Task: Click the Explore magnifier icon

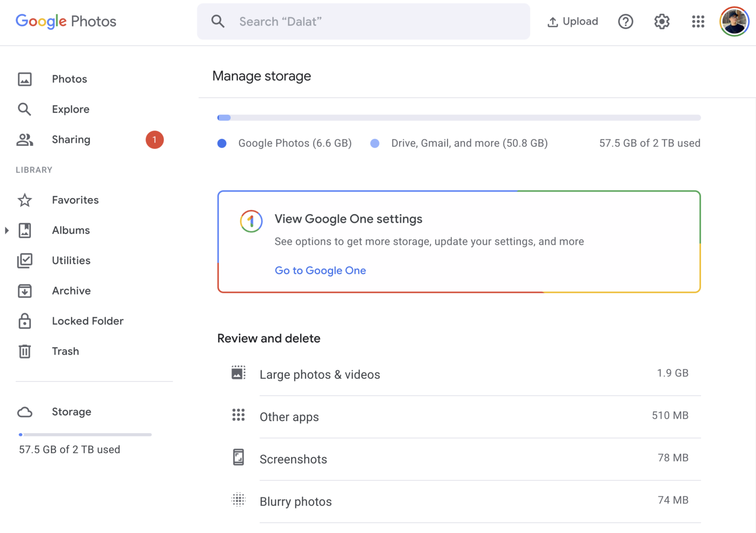Action: tap(25, 109)
